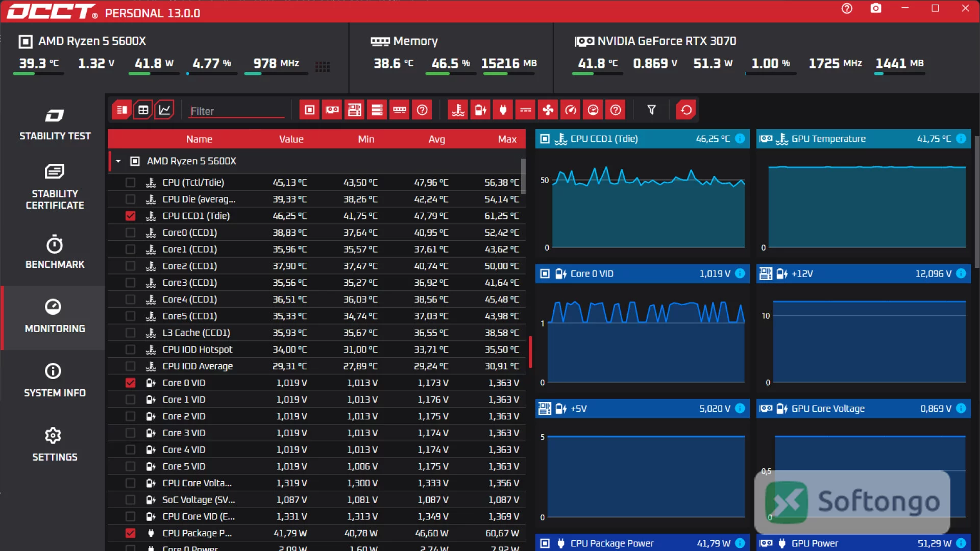Screen dimensions: 980x551
Task: Open help from title bar
Action: click(x=847, y=8)
